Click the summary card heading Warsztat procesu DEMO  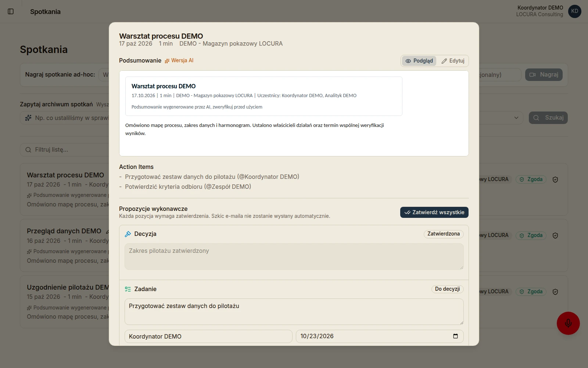[x=164, y=86]
